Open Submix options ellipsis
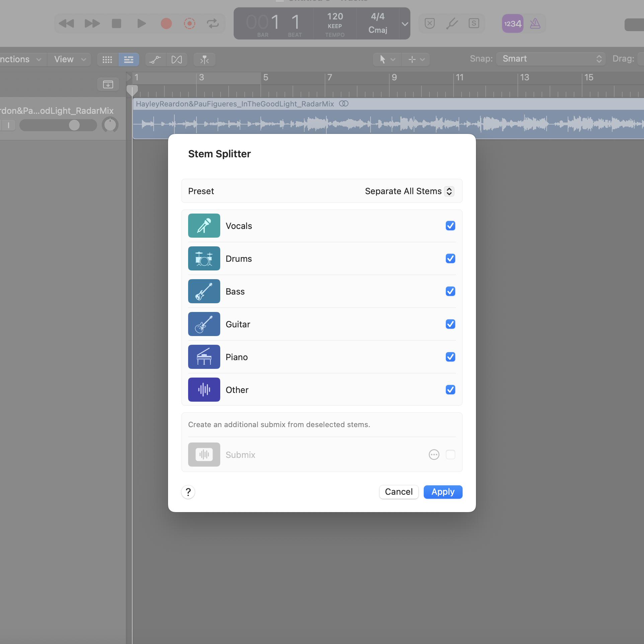 point(434,455)
